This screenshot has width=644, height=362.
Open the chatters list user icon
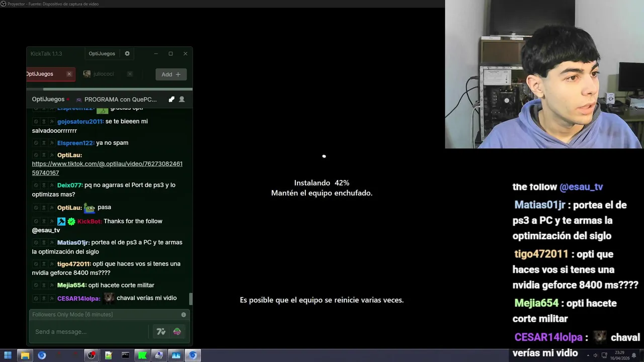click(182, 100)
